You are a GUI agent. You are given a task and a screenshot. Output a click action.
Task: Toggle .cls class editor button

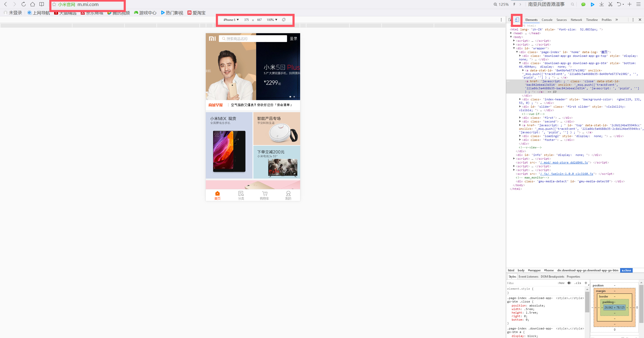(578, 283)
